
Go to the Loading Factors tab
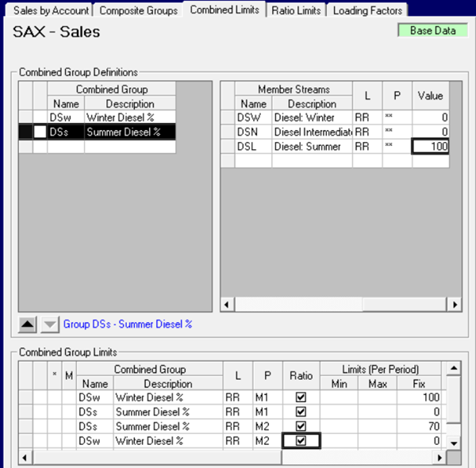click(x=368, y=10)
